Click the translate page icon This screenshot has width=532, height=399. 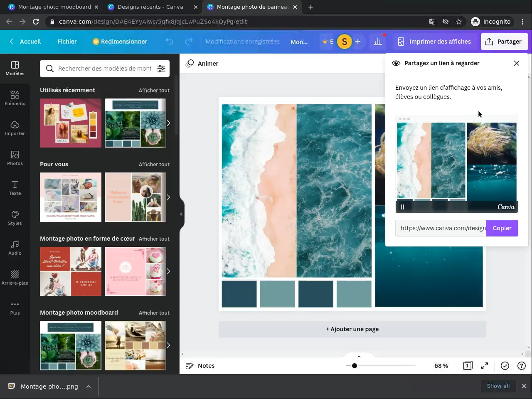(432, 22)
